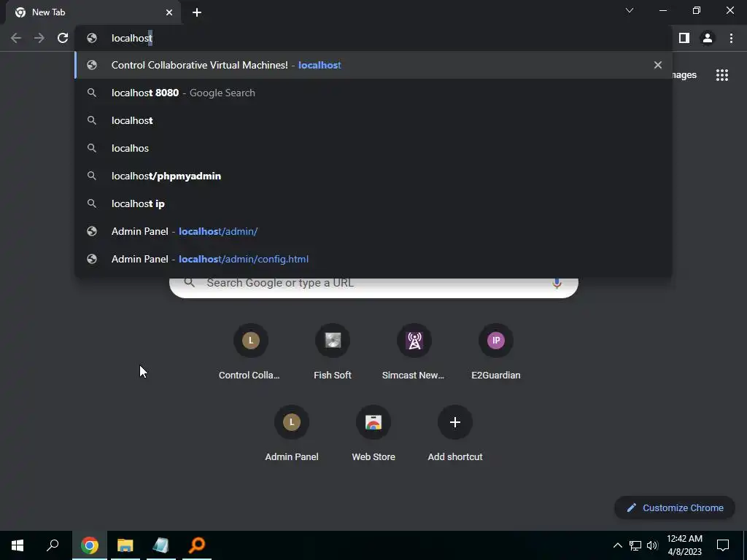Choose the localhost/phpmyadmin suggestion
The image size is (747, 560).
point(373,176)
